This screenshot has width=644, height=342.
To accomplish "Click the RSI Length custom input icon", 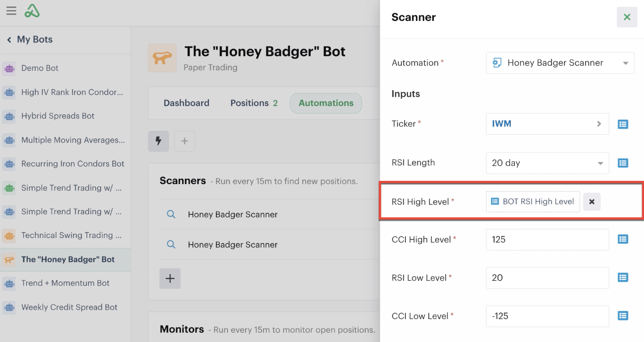I will coord(623,163).
